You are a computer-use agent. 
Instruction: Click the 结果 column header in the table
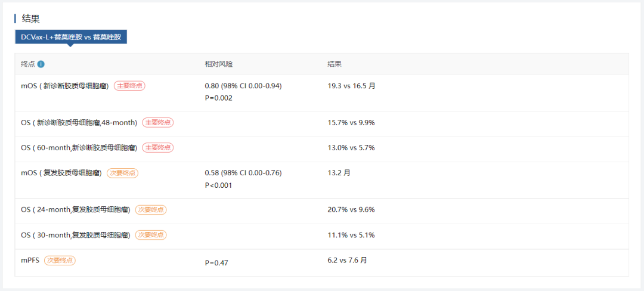tap(334, 64)
